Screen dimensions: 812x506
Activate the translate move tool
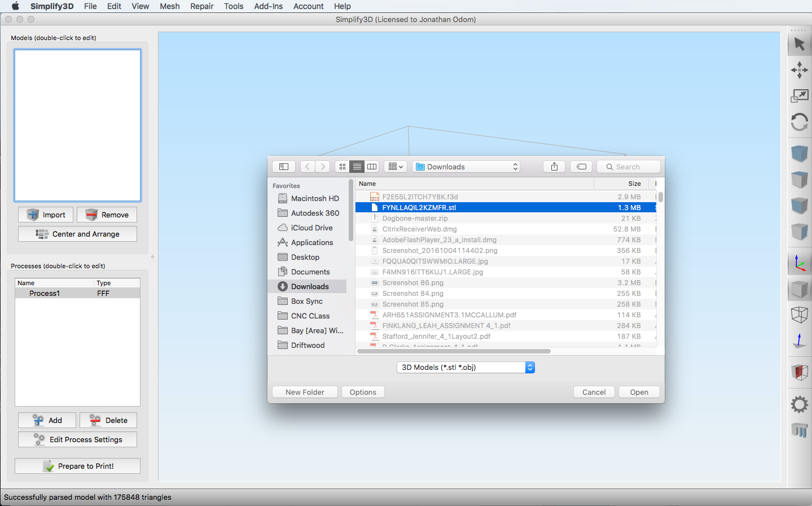click(799, 70)
